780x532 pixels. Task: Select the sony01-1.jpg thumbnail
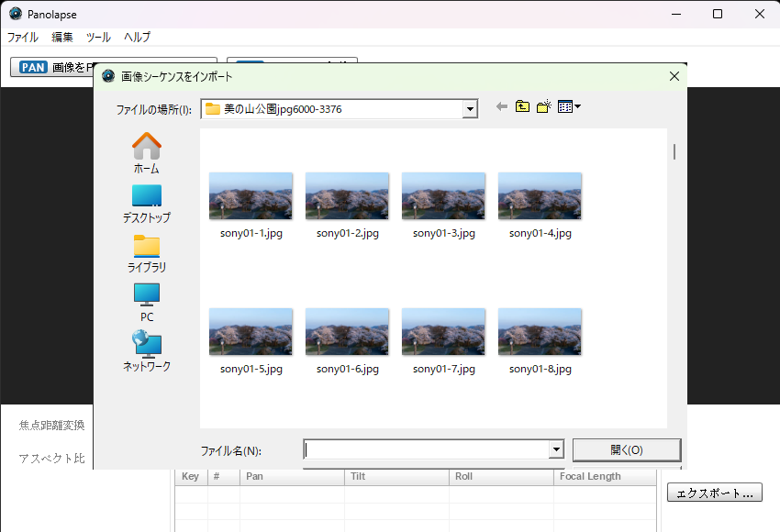pos(251,195)
